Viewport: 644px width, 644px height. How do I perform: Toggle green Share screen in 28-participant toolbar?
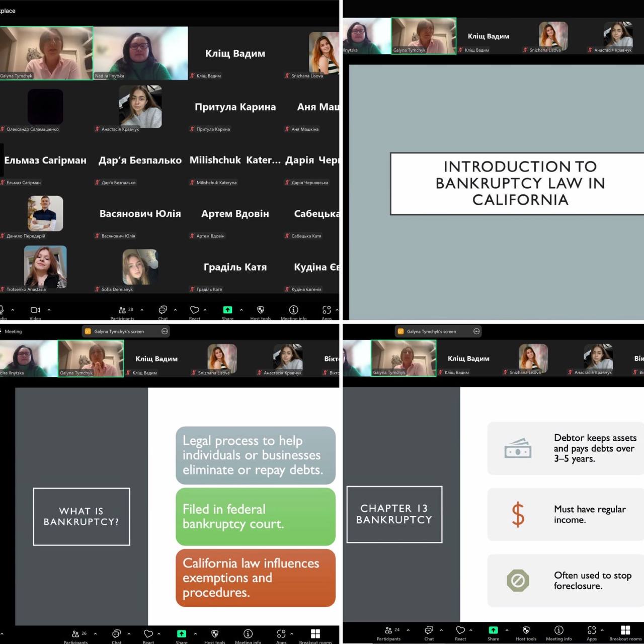click(227, 310)
